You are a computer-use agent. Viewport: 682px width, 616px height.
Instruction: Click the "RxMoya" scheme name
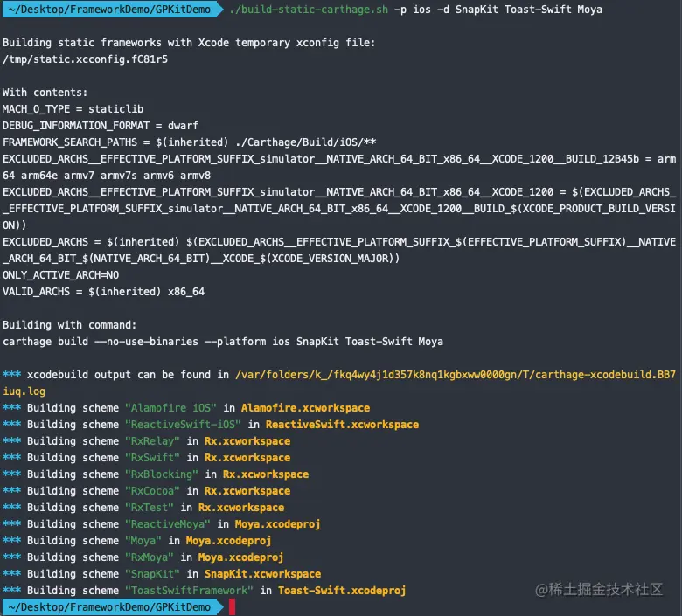tap(150, 557)
